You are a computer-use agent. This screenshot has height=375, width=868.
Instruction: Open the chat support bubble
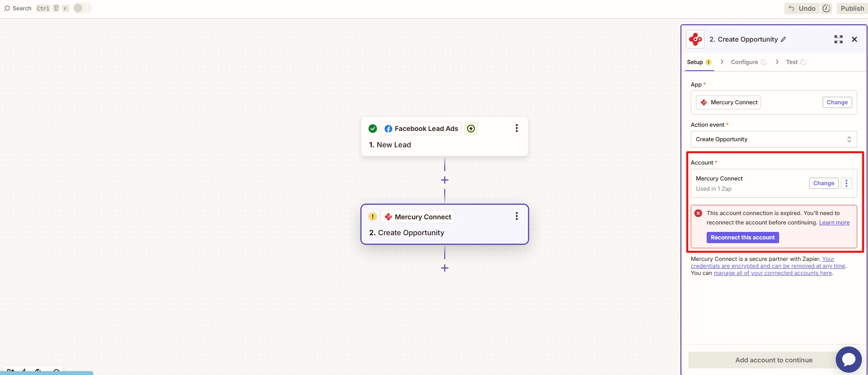pyautogui.click(x=849, y=360)
